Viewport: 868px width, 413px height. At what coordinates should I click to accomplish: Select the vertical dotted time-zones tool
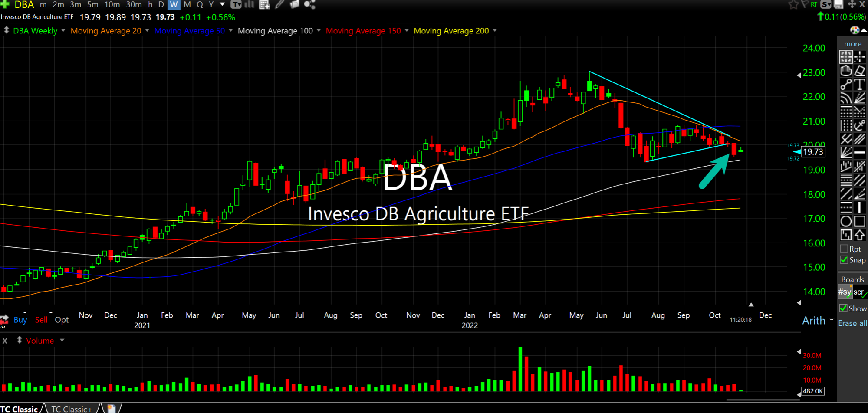[846, 125]
